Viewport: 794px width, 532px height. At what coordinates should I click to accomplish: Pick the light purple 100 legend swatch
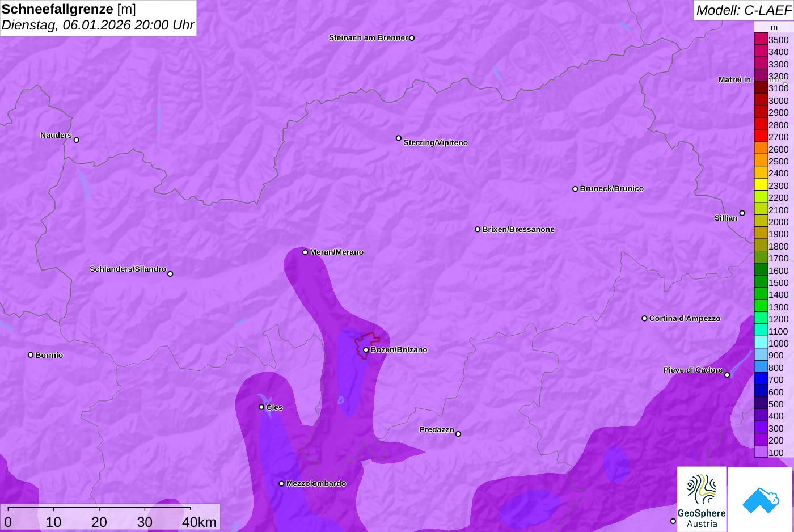point(761,452)
